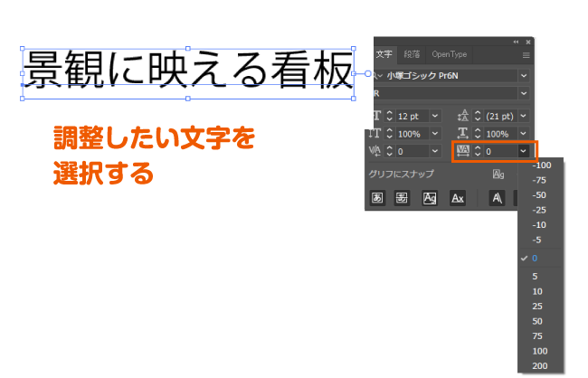Open the font size 12 pt dropdown
This screenshot has height=378, width=588.
tap(436, 116)
